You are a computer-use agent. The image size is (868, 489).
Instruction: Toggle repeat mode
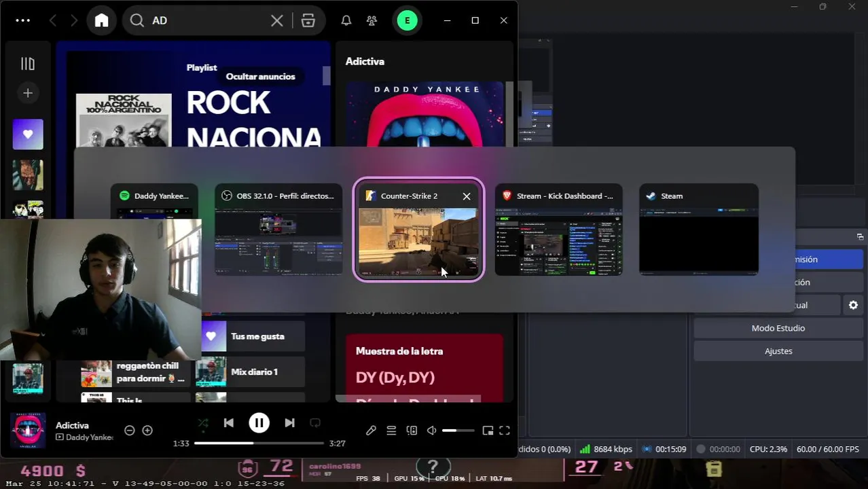[315, 423]
